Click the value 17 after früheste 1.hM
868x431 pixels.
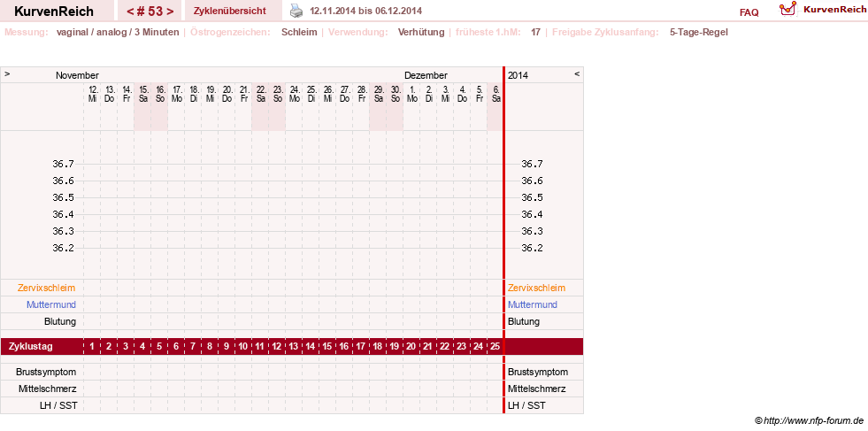(x=536, y=32)
